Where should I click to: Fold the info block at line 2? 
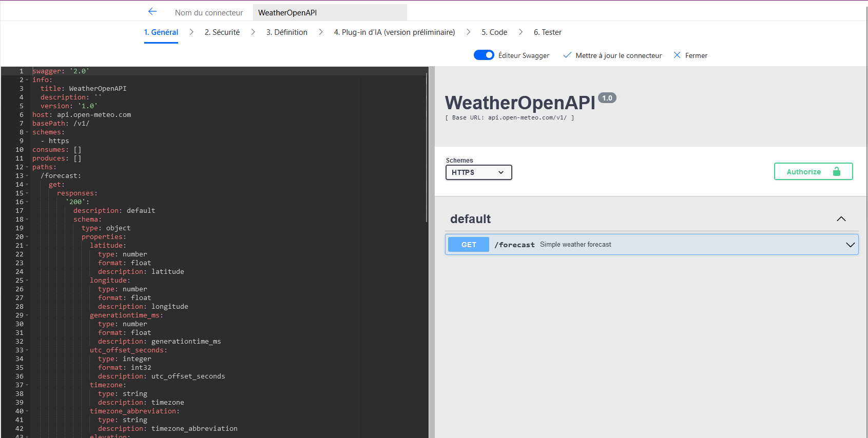[x=27, y=80]
